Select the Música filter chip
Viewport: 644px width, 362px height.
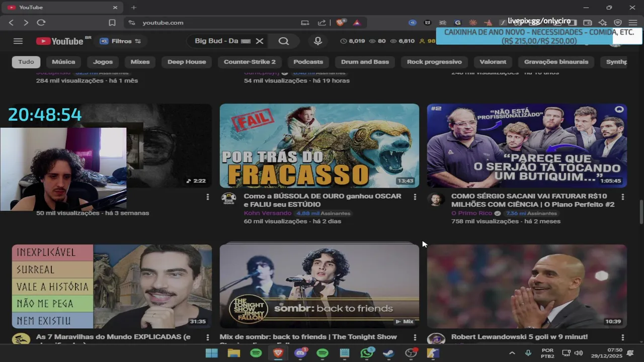click(x=63, y=62)
